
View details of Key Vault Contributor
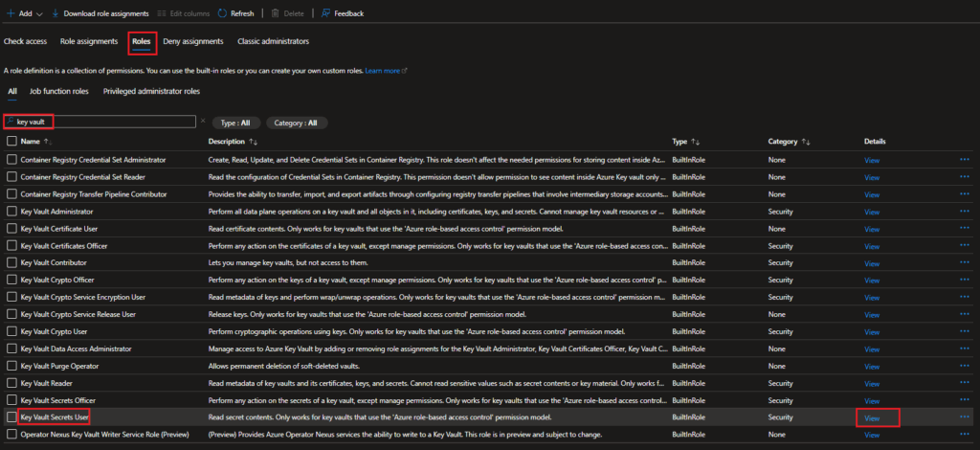click(x=871, y=263)
